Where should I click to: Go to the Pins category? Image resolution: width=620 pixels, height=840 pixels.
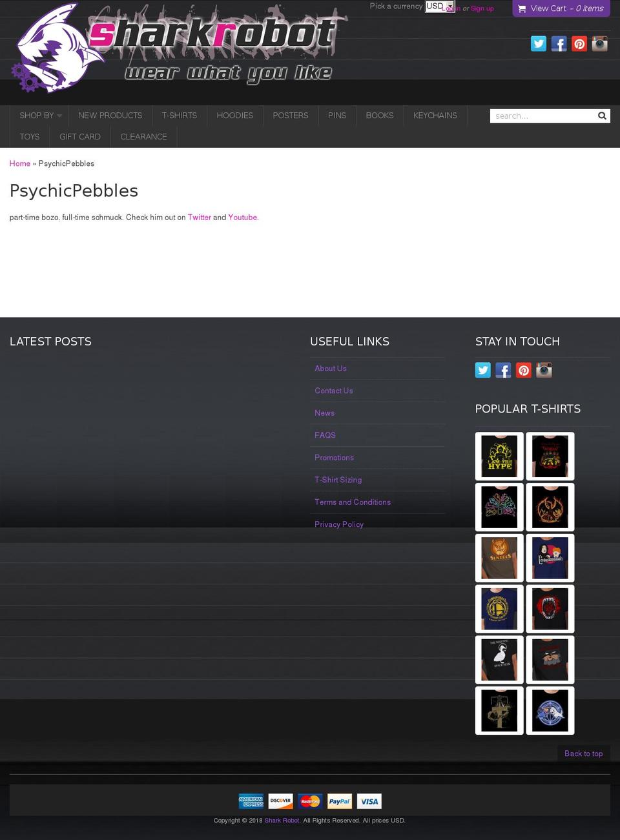click(337, 116)
